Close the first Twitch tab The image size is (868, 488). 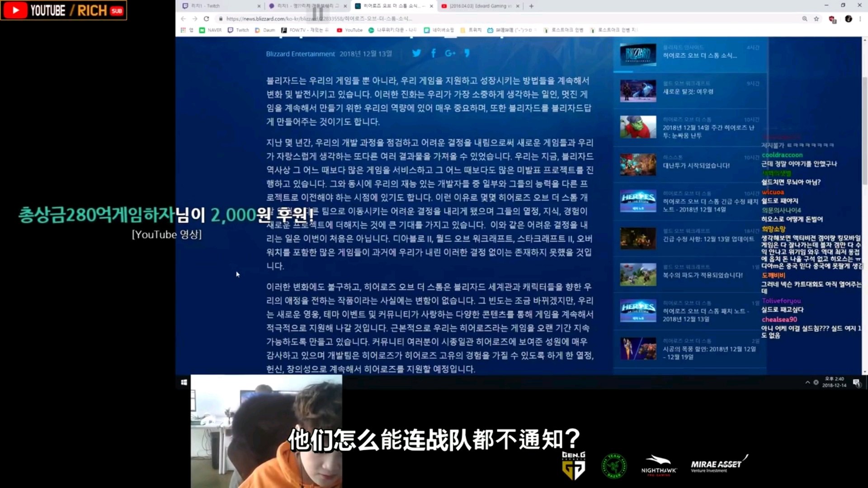[259, 6]
